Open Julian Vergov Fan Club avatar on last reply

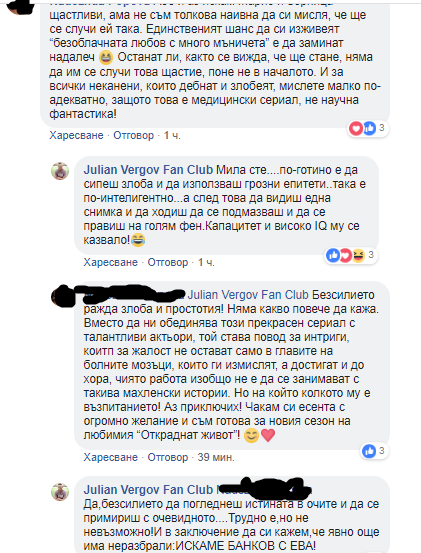click(60, 492)
